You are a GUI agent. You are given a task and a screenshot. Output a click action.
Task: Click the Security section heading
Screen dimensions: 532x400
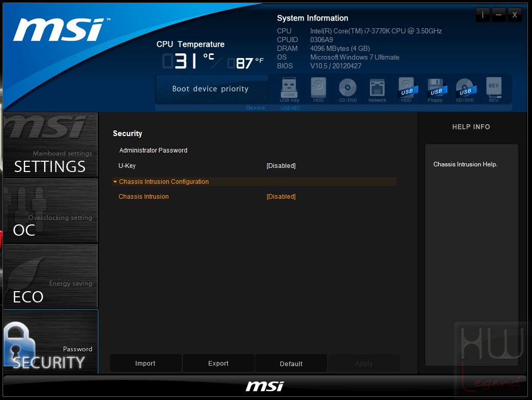pyautogui.click(x=127, y=134)
